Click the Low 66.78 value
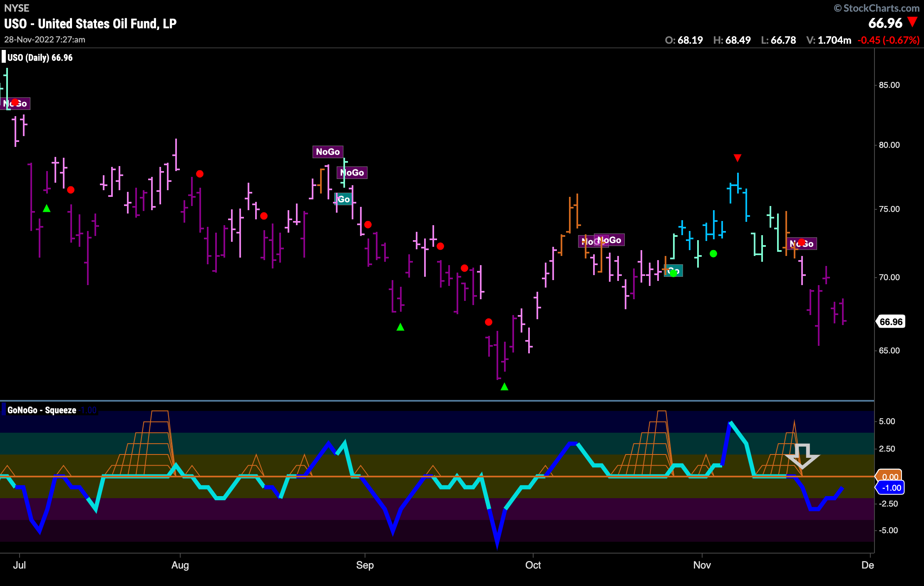Viewport: 924px width, 586px height. (778, 40)
